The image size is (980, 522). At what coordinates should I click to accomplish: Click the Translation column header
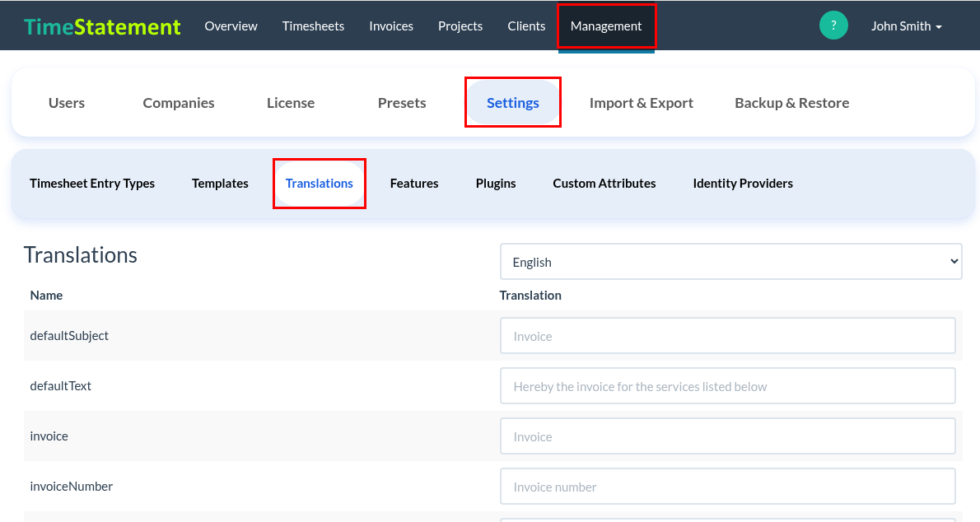point(530,295)
